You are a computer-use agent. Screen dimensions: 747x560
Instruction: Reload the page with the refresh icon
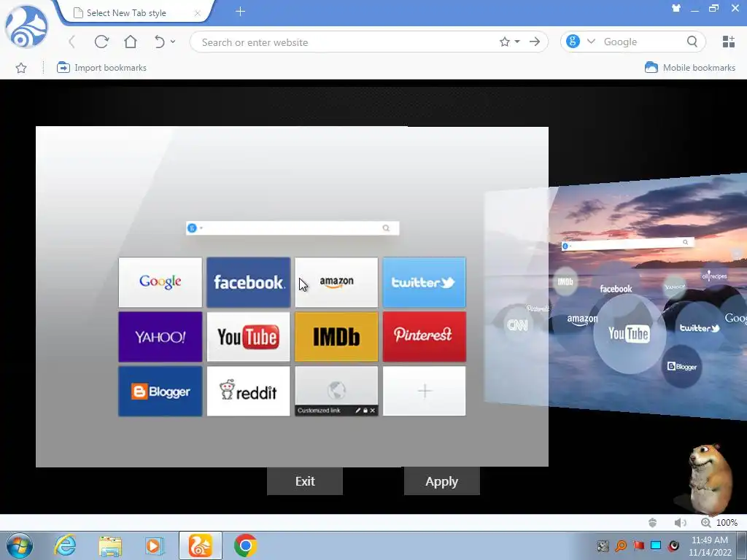click(x=101, y=42)
